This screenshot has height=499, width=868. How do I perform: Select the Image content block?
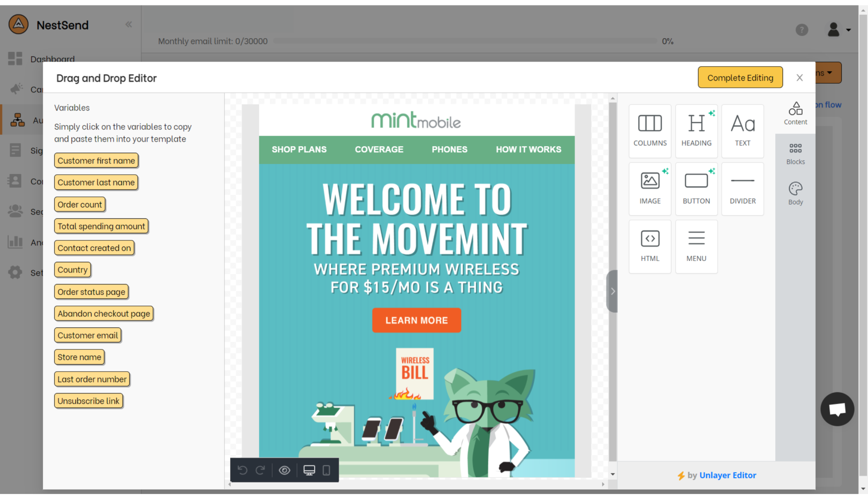click(650, 188)
